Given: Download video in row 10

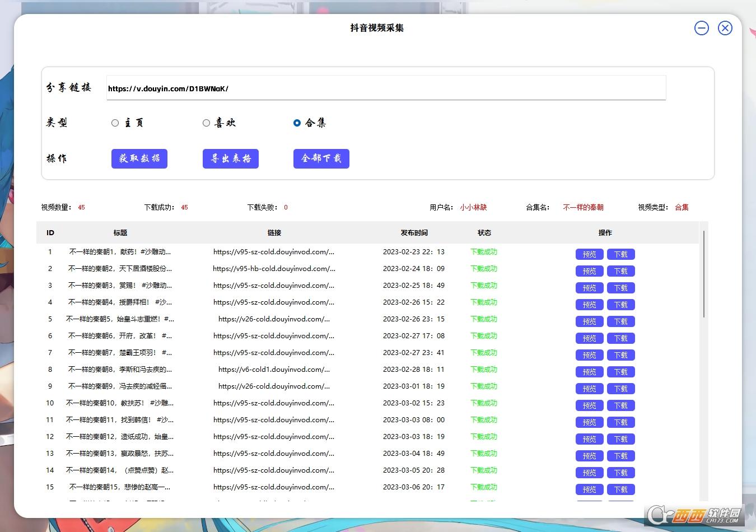Looking at the screenshot, I should [x=621, y=405].
